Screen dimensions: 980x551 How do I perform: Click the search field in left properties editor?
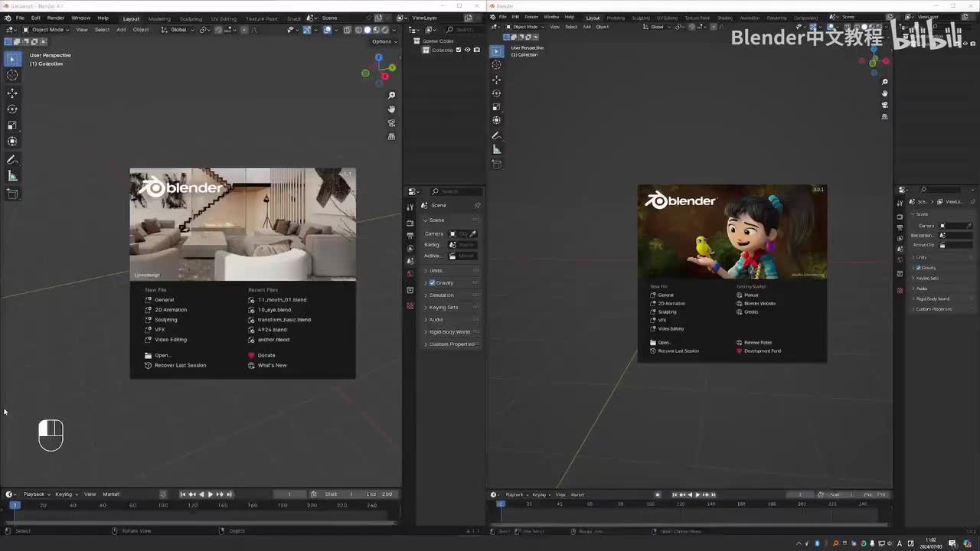(456, 191)
